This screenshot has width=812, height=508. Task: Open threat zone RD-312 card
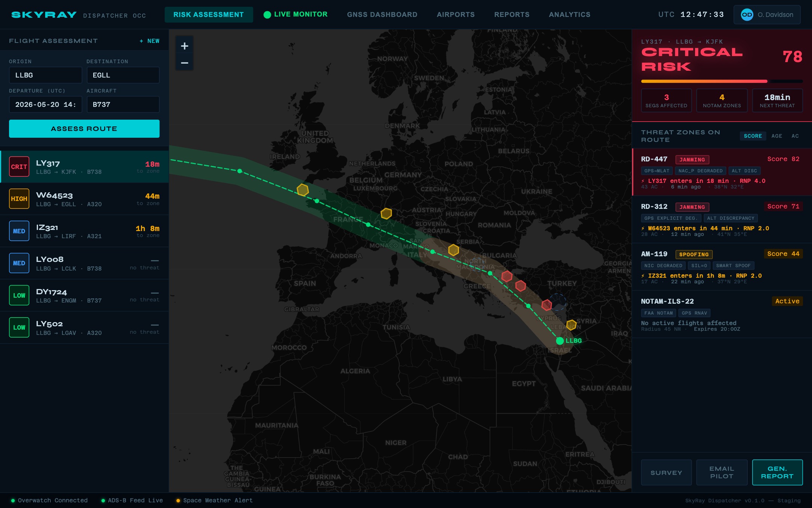click(722, 219)
